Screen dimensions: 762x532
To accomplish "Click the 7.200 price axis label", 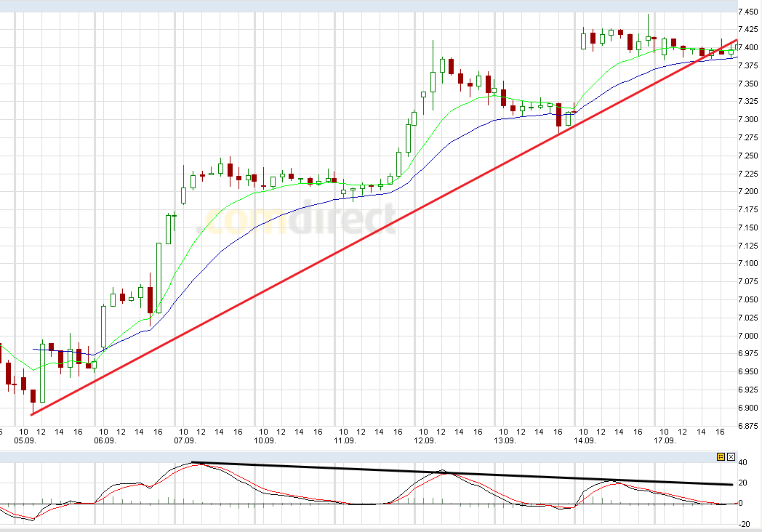I will point(748,192).
